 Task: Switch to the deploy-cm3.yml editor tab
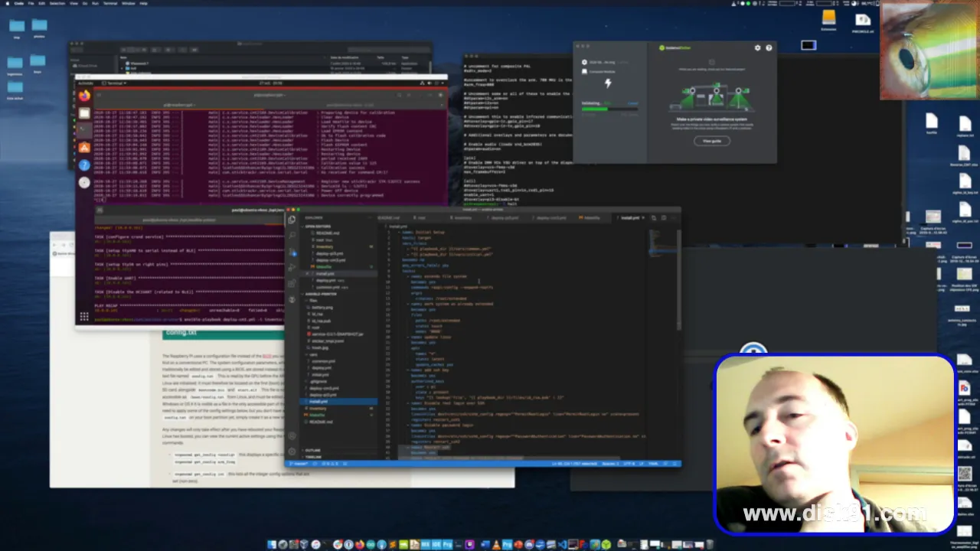[x=551, y=217]
